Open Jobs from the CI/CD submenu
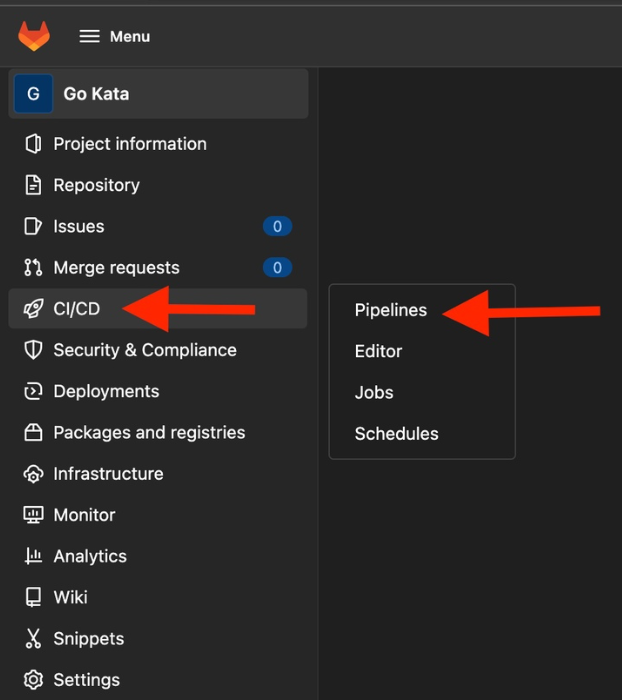This screenshot has width=622, height=700. [x=374, y=392]
